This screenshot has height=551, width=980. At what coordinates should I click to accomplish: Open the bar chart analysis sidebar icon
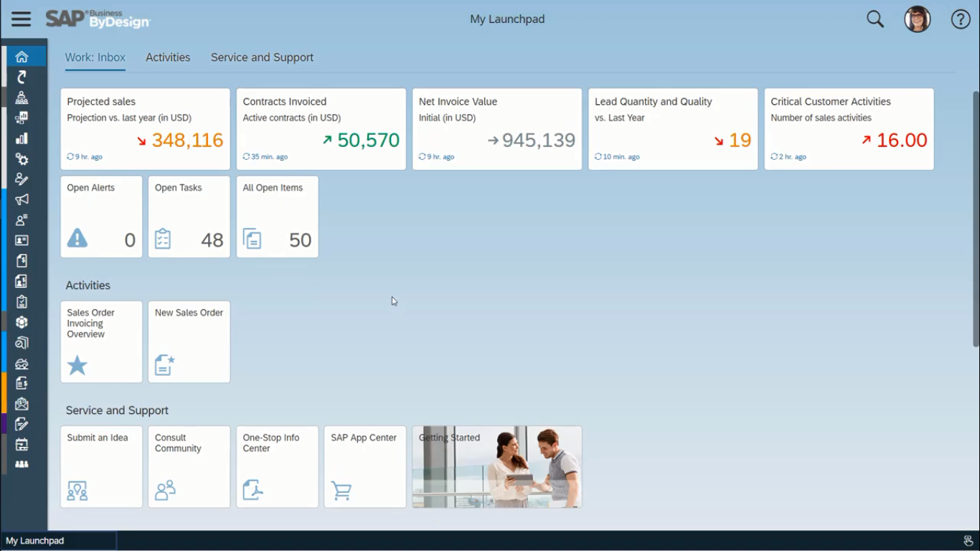point(22,138)
